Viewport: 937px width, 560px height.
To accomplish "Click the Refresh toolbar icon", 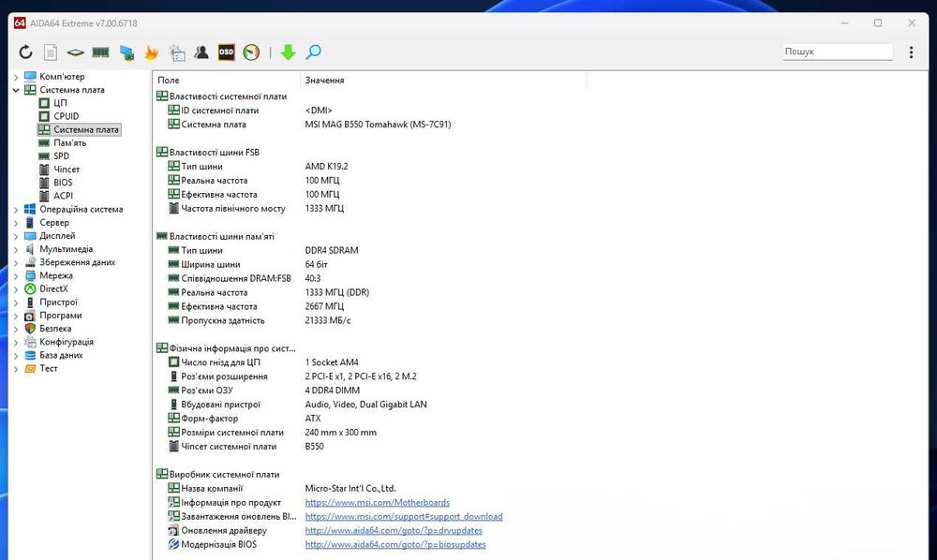I will point(25,52).
